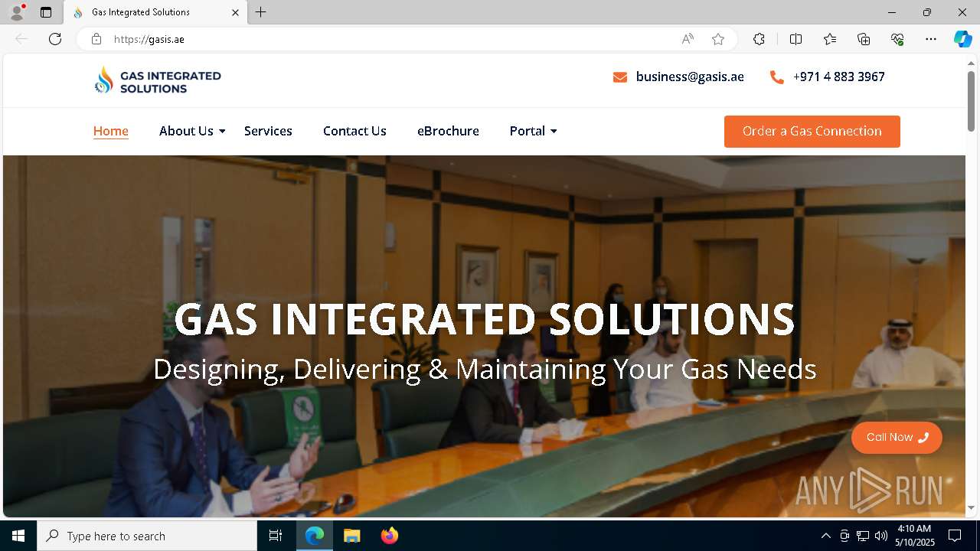Open the Contact Us page
The image size is (980, 551).
pos(354,131)
